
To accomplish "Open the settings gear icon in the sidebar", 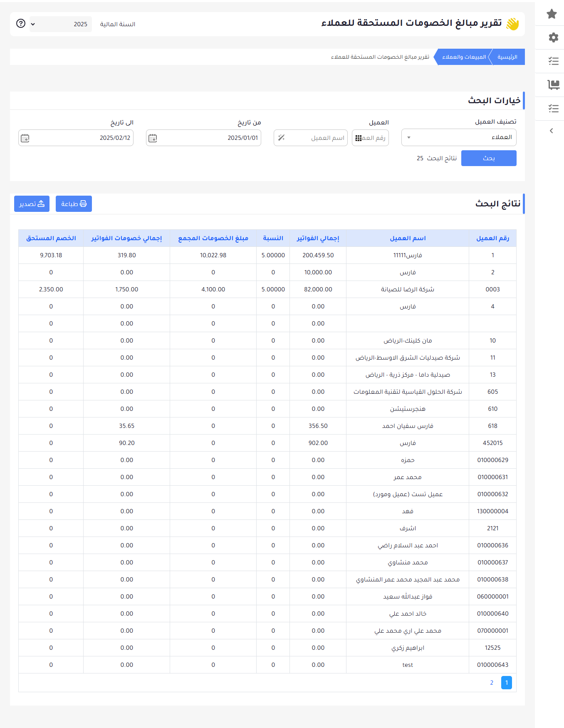I will [x=553, y=37].
